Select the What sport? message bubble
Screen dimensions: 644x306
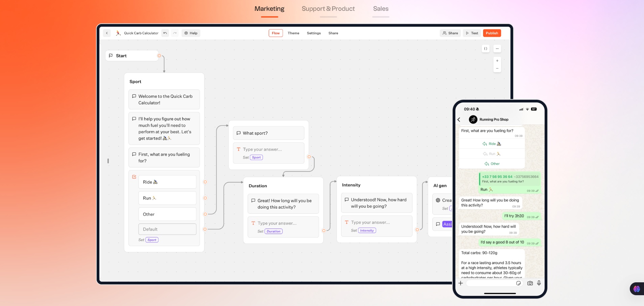[268, 133]
